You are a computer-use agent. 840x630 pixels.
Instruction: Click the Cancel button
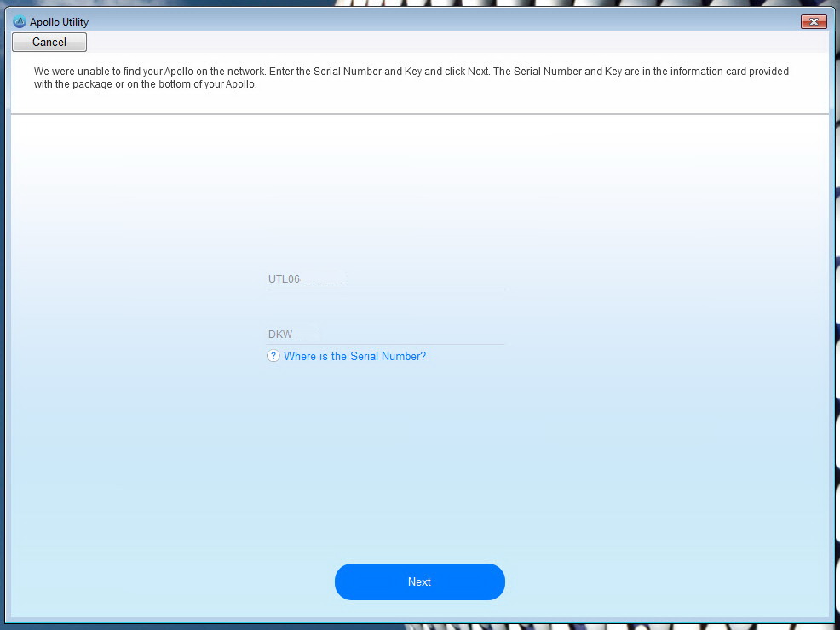tap(49, 43)
